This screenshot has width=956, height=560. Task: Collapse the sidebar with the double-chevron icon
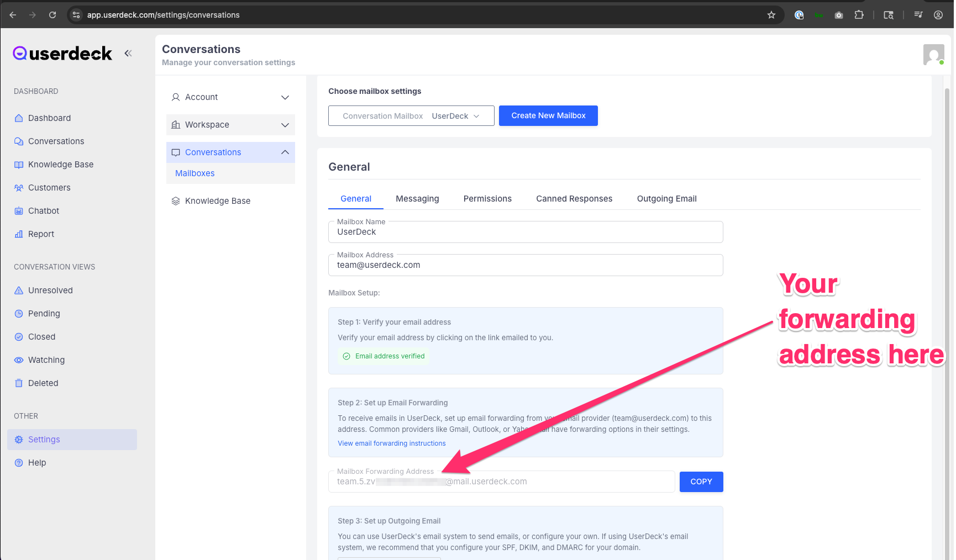click(x=128, y=53)
